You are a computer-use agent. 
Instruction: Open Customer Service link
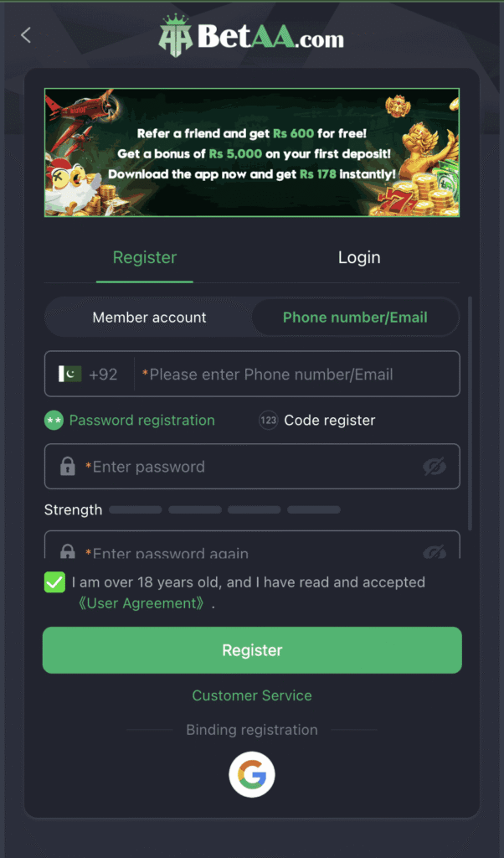click(252, 695)
